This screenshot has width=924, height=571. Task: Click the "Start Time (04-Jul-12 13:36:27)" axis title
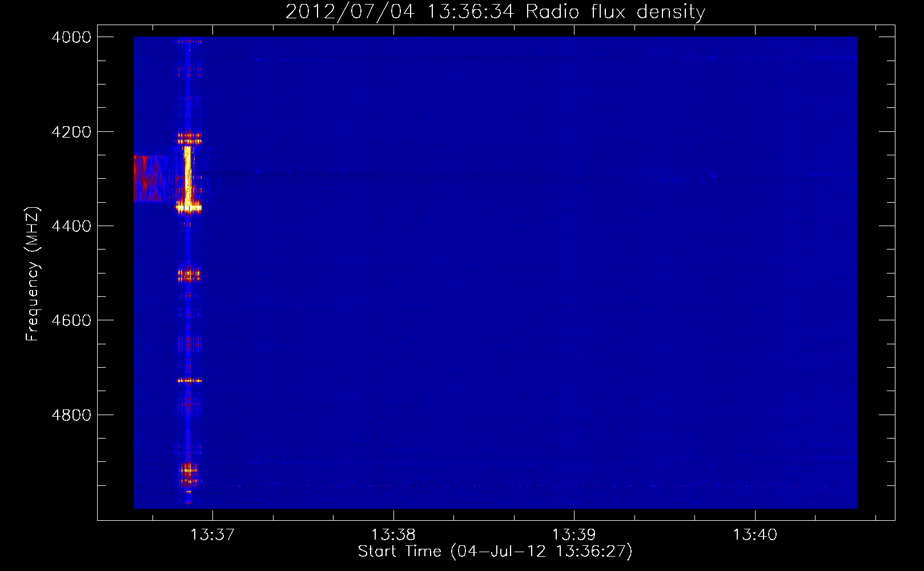[495, 552]
